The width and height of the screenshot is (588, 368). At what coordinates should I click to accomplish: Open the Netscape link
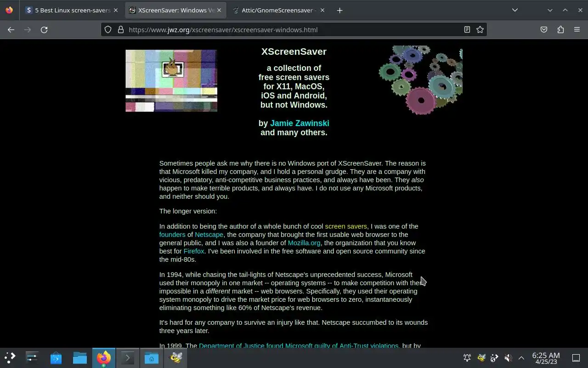click(209, 235)
